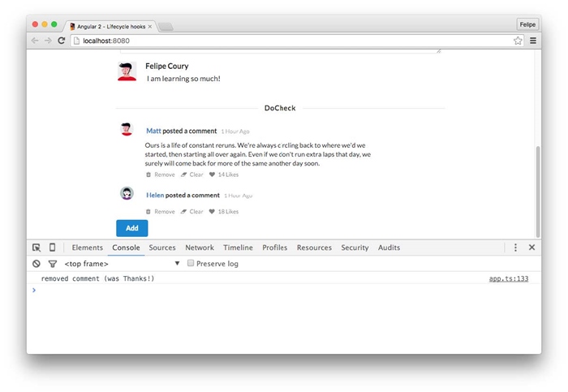This screenshot has width=568, height=392.
Task: Bookmark this page with the star icon
Action: (518, 41)
